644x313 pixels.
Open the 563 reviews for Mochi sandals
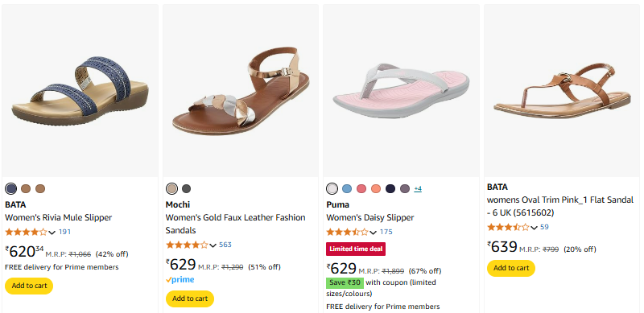point(225,245)
